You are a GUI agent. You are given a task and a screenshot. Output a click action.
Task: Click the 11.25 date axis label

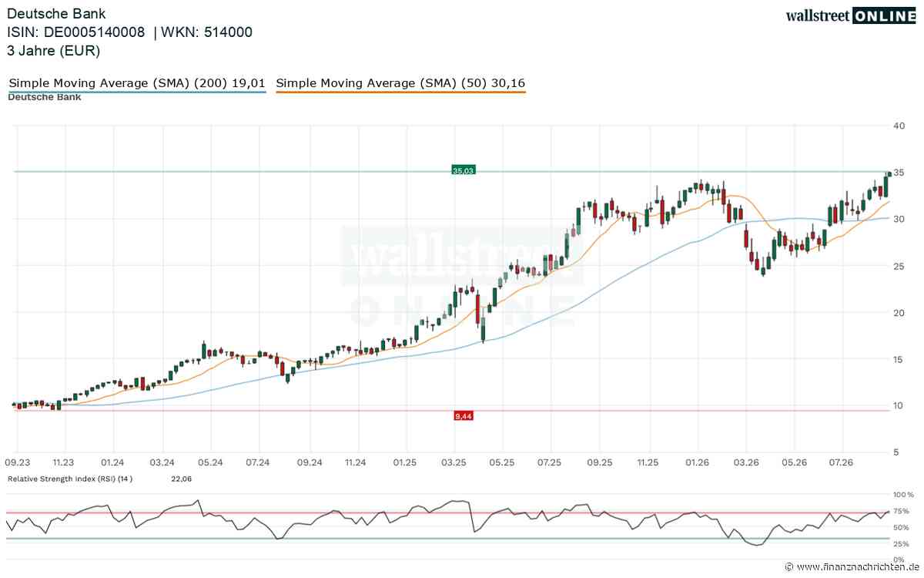coord(648,463)
